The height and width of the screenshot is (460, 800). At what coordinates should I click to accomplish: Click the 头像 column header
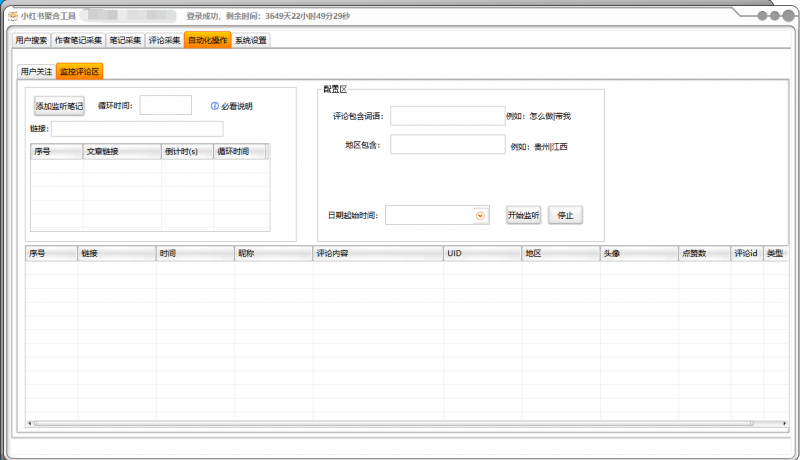coord(639,253)
